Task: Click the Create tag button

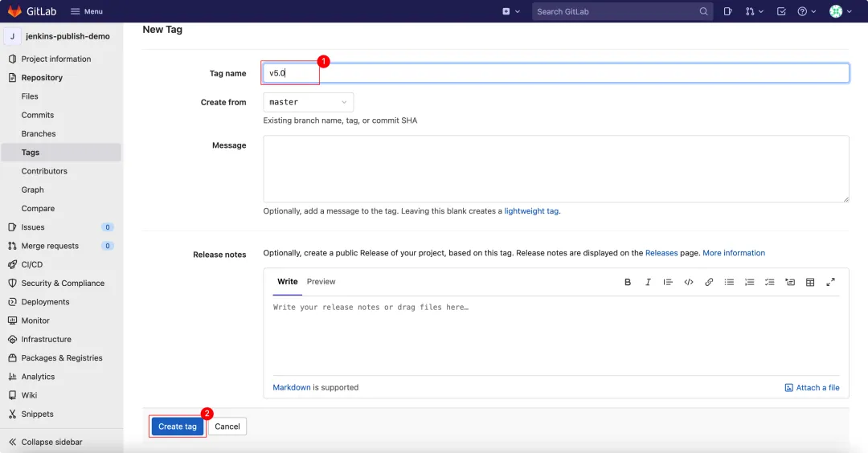Action: pyautogui.click(x=177, y=426)
